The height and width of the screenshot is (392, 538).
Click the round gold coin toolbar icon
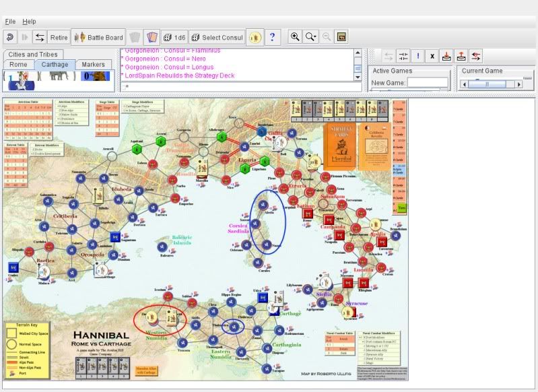click(255, 38)
